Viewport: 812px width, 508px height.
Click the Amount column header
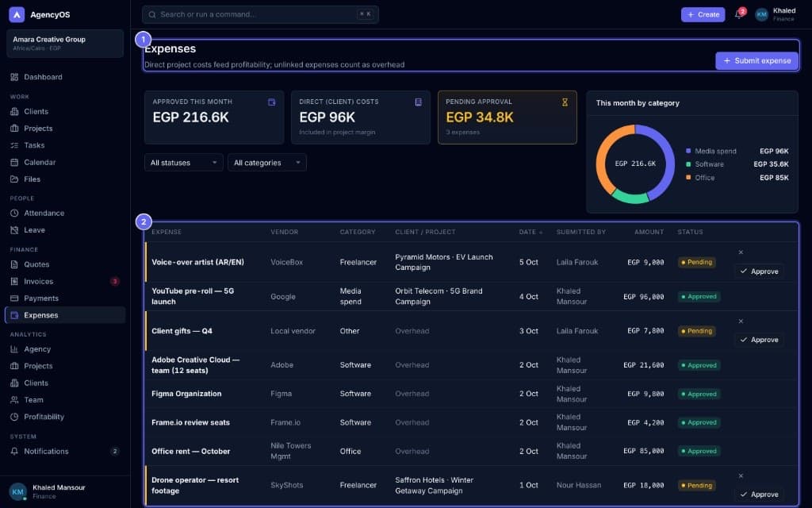(649, 232)
